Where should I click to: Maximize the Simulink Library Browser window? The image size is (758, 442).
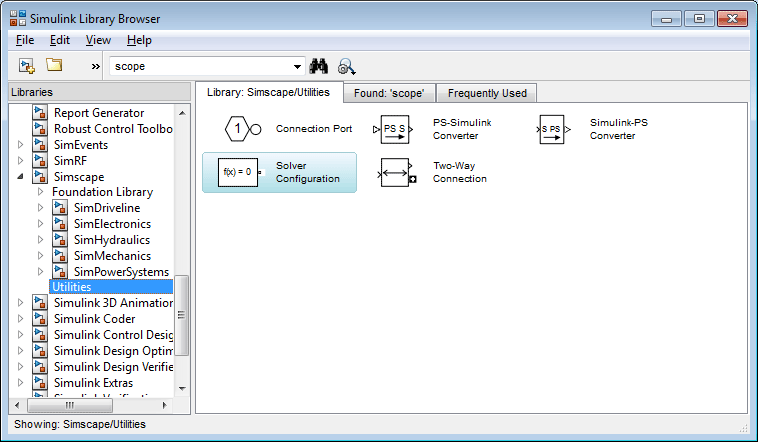[x=699, y=19]
